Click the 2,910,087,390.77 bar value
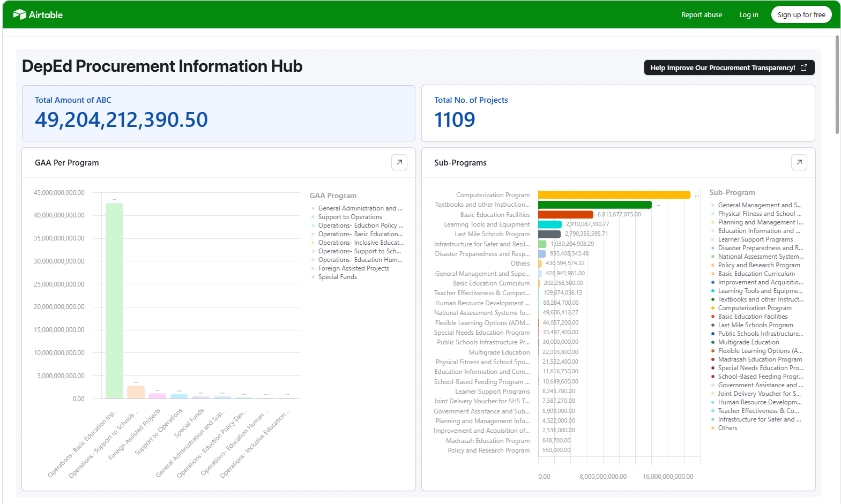The width and height of the screenshot is (841, 504). (587, 224)
